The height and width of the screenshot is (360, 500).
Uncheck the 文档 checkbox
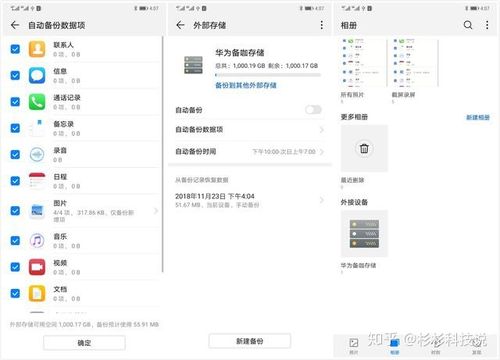15,293
